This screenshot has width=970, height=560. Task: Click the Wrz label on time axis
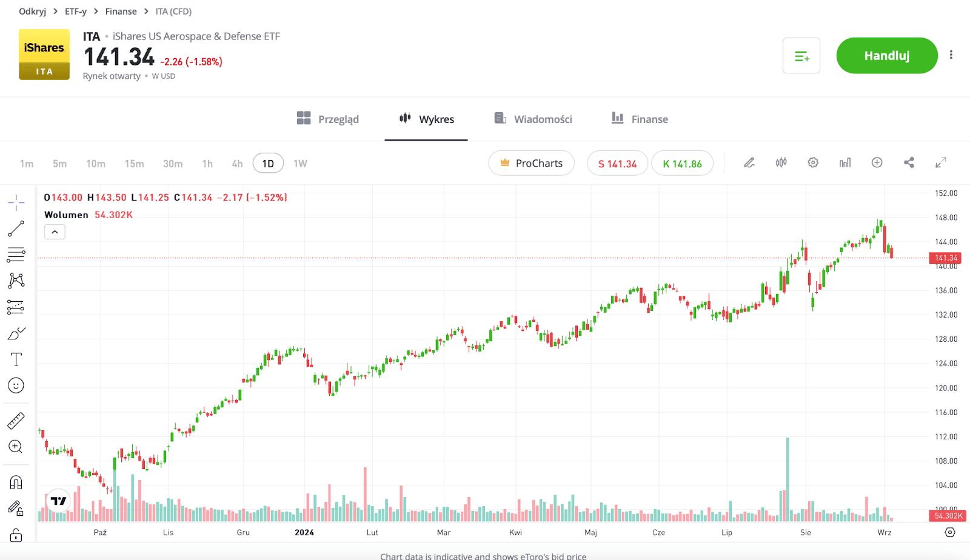884,532
